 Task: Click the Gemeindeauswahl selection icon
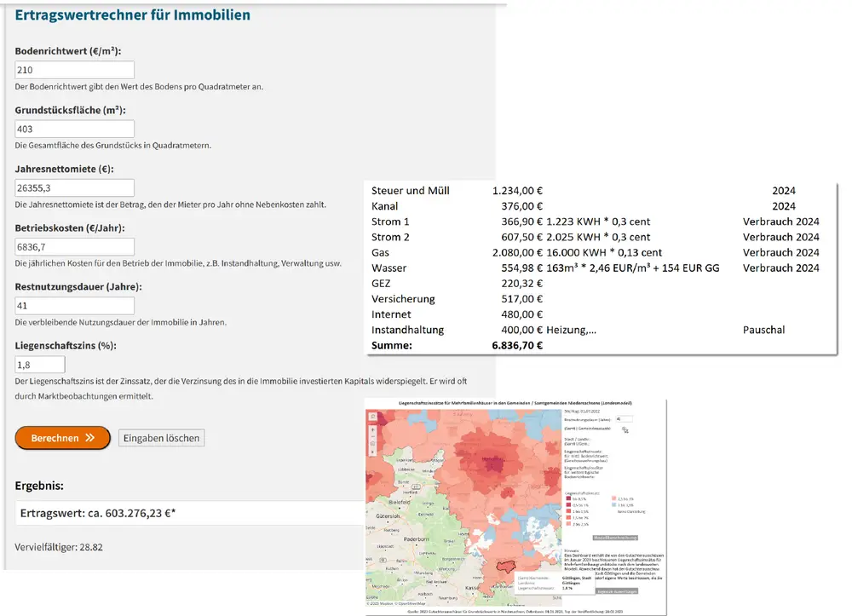[625, 430]
